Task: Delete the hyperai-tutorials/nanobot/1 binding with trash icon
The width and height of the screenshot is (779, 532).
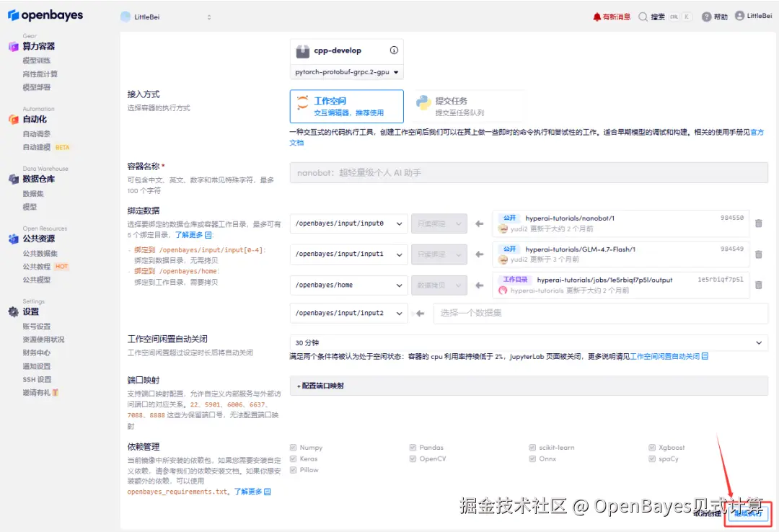Action: (x=759, y=223)
